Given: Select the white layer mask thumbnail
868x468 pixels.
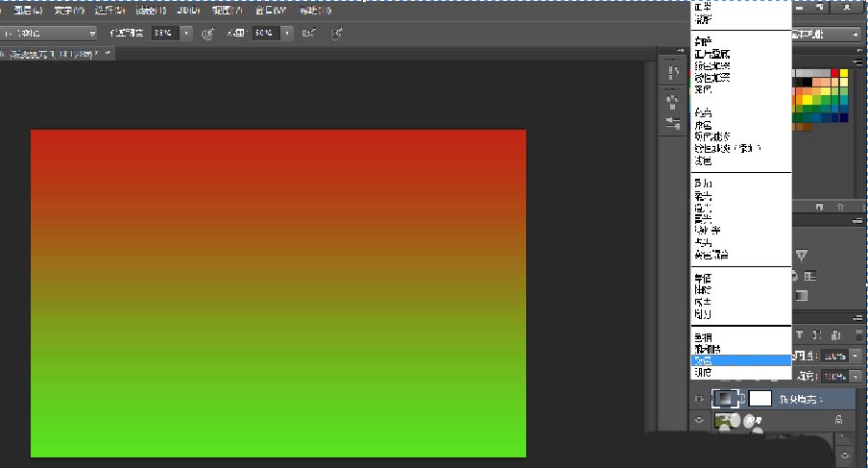Looking at the screenshot, I should [760, 397].
